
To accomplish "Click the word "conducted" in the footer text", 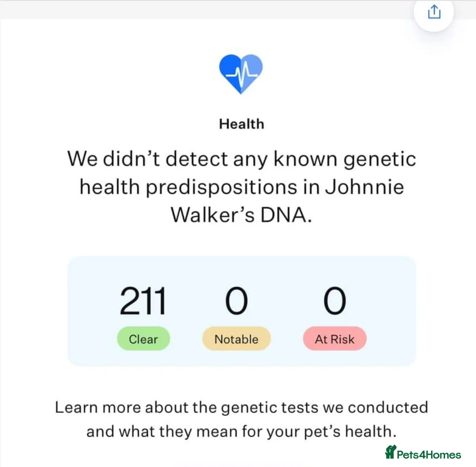I will point(388,407).
